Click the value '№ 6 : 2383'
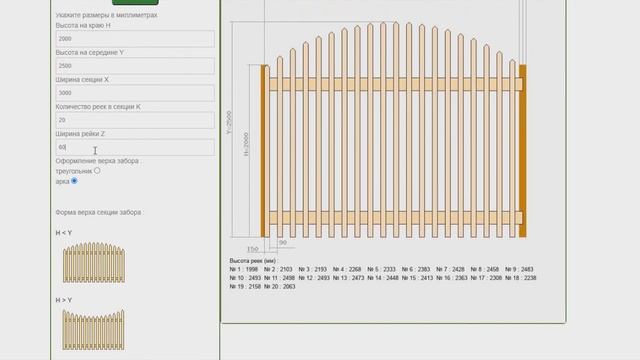This screenshot has width=640, height=360. (x=416, y=269)
